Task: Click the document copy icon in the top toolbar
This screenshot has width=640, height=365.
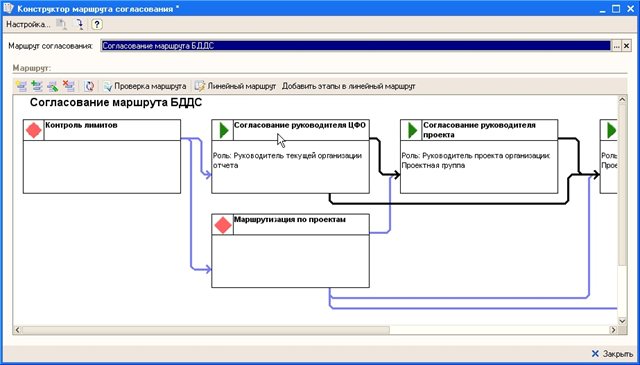Action: click(61, 24)
